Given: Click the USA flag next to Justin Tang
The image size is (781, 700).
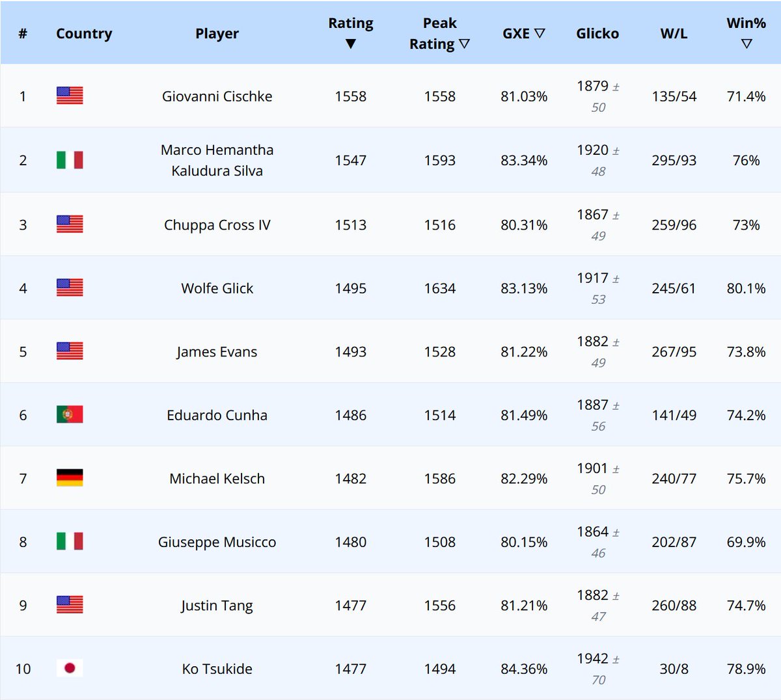Looking at the screenshot, I should tap(70, 604).
